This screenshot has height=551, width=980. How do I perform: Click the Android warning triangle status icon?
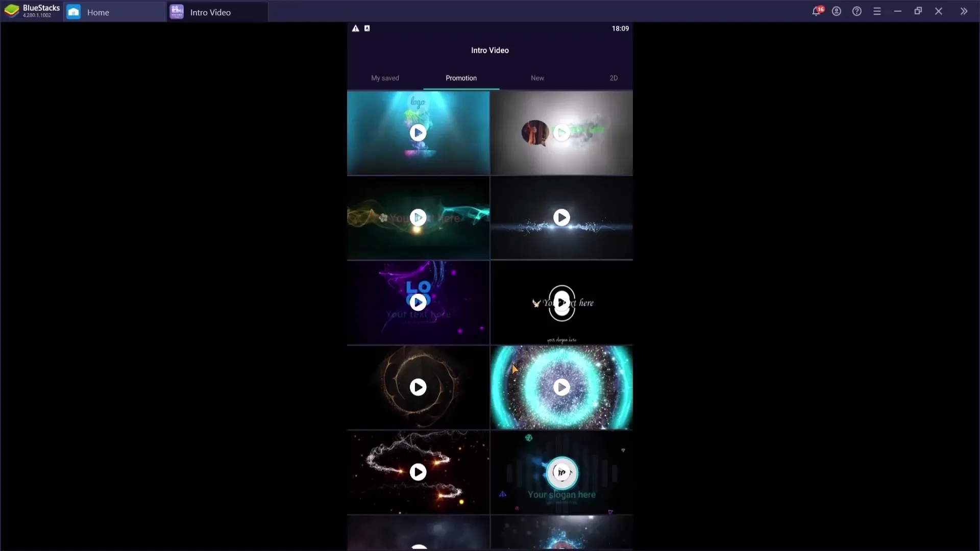[356, 29]
